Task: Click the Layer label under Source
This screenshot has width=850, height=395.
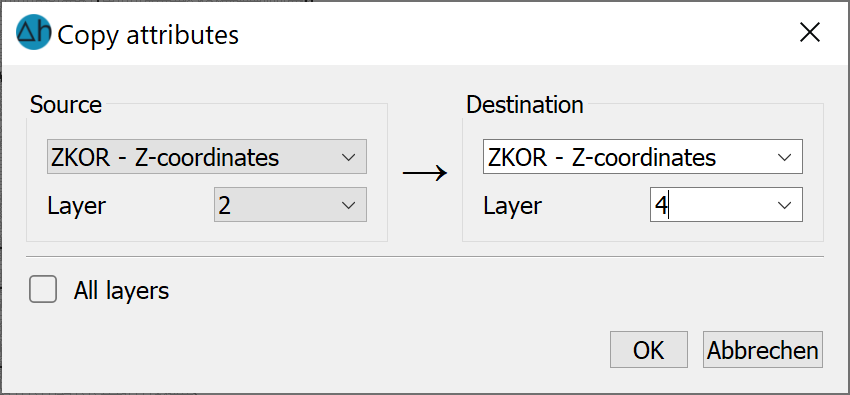Action: click(x=76, y=206)
